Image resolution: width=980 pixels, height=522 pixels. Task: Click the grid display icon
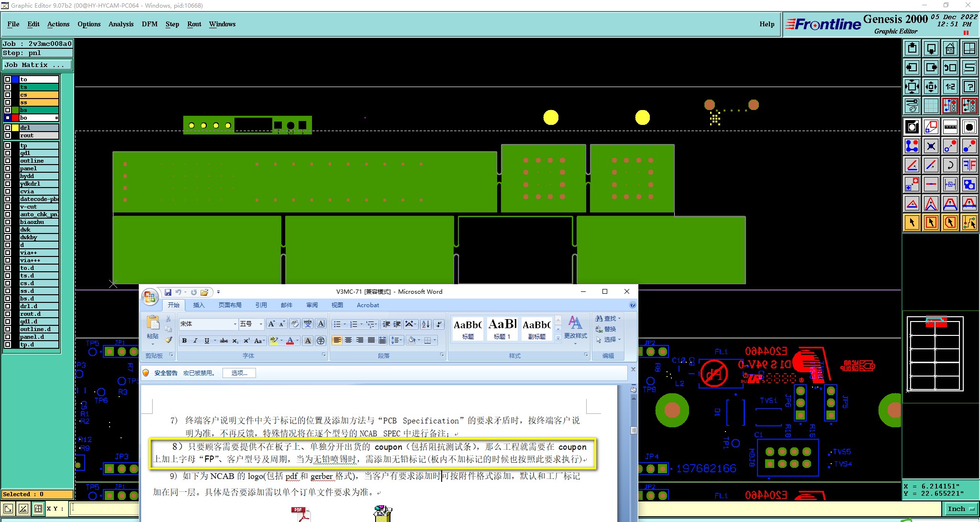(x=931, y=105)
